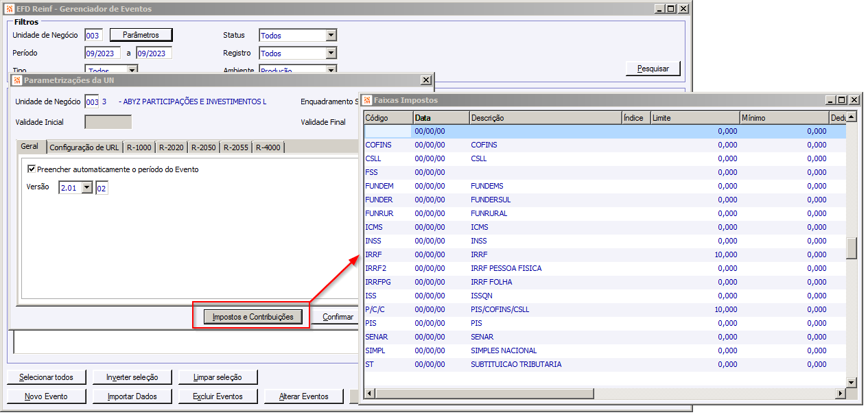Click the Período start date field
Viewport: 868px width, 417px height.
tap(102, 53)
